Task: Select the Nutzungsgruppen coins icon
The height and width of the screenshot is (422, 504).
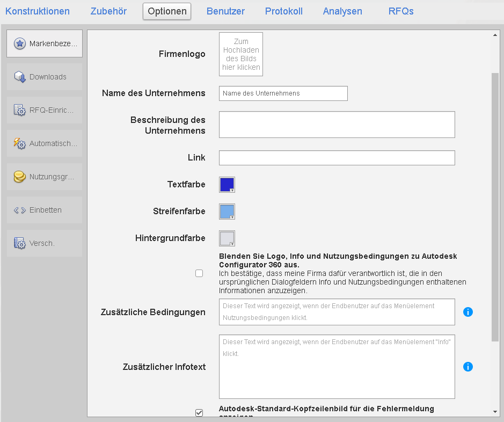Action: coord(44,177)
